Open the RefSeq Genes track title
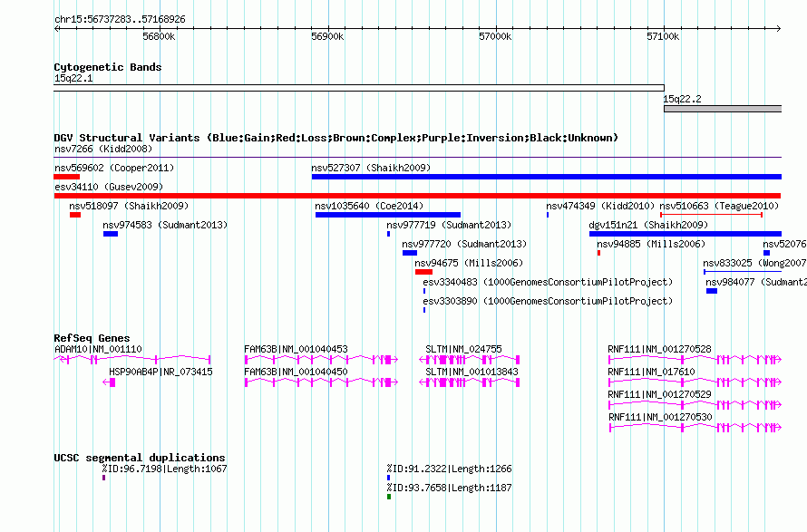Viewport: 807px width, 532px height. pyautogui.click(x=92, y=338)
